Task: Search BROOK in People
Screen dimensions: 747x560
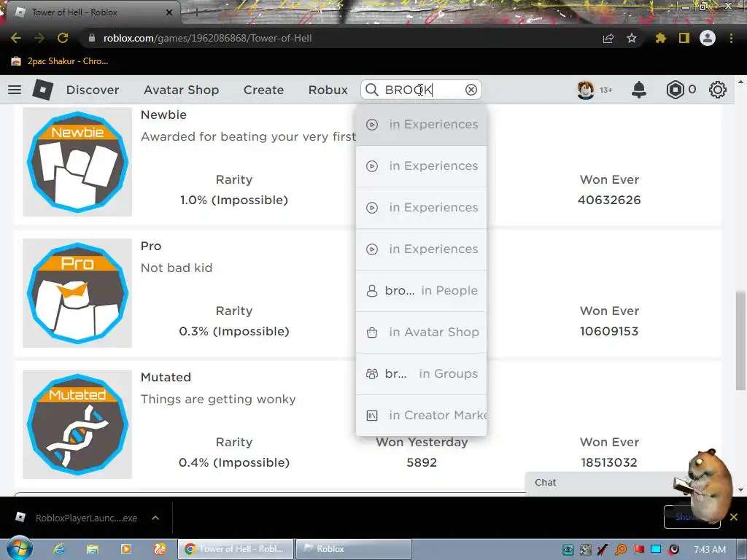Action: [x=421, y=291]
